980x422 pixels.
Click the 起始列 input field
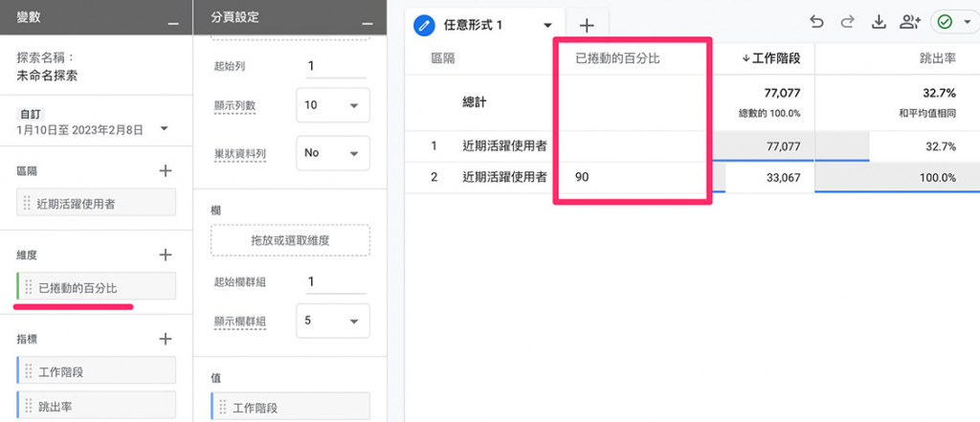pos(336,66)
